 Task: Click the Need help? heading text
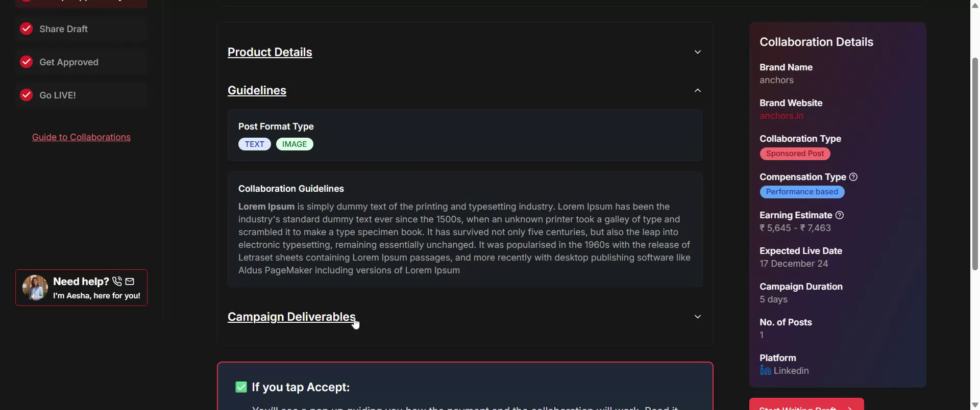pyautogui.click(x=81, y=281)
